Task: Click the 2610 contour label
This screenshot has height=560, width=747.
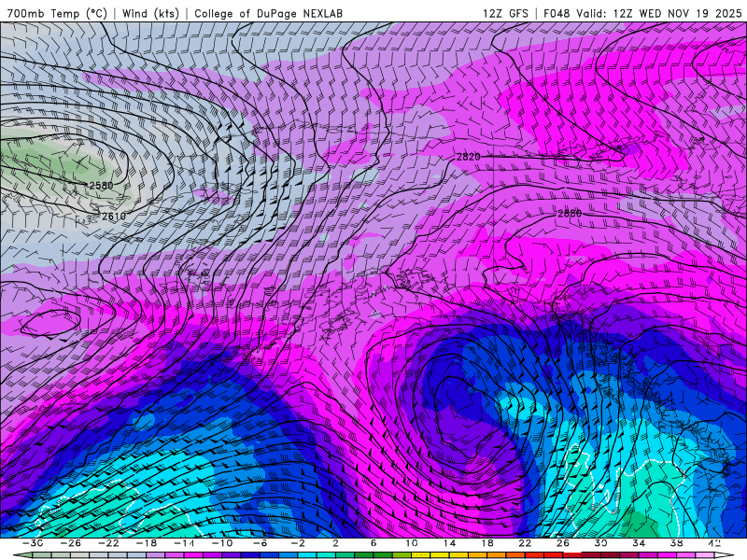Action: point(114,217)
